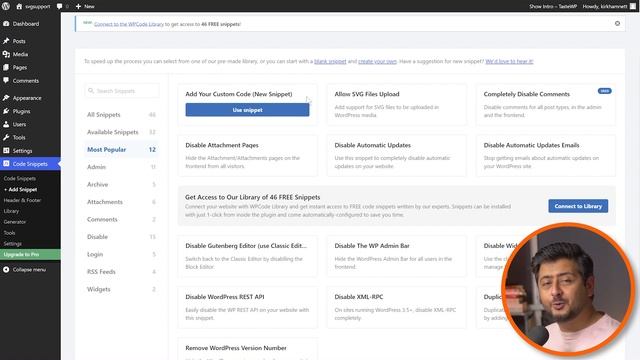Click the Settings icon in sidebar

(6, 151)
